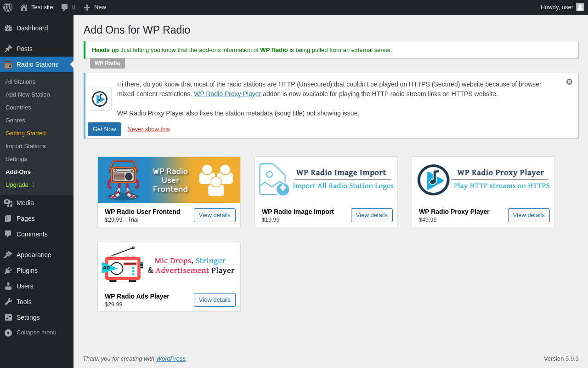
Task: Go to Add New Station
Action: point(28,95)
